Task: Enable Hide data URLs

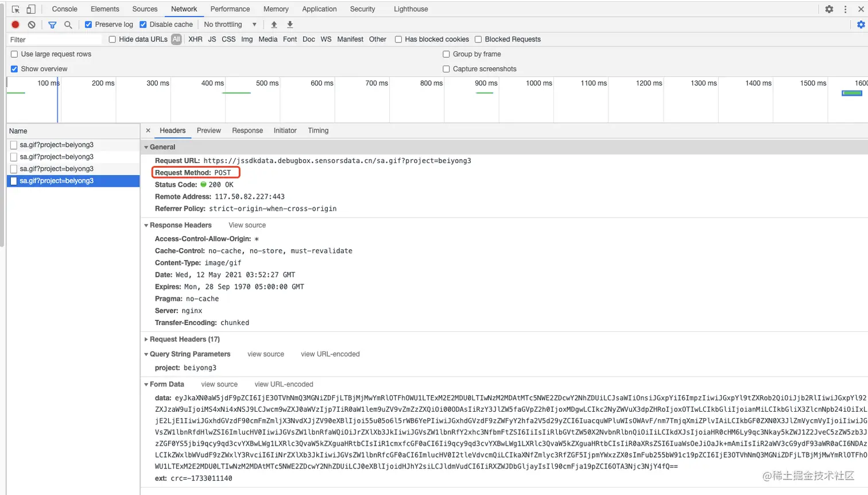Action: (x=113, y=40)
